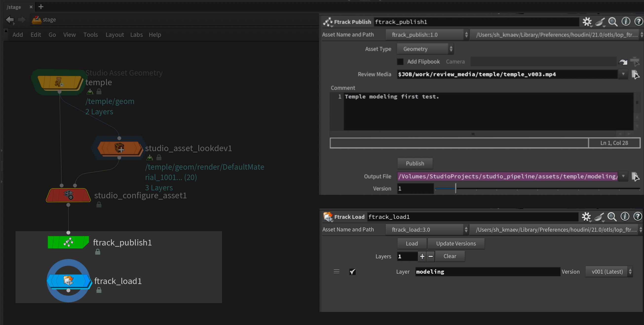Screen dimensions: 644x325
Task: Open the Labs menu
Action: pos(136,35)
